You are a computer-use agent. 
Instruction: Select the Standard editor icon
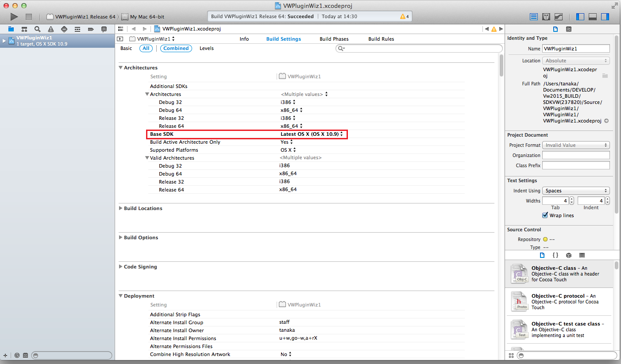tap(534, 17)
